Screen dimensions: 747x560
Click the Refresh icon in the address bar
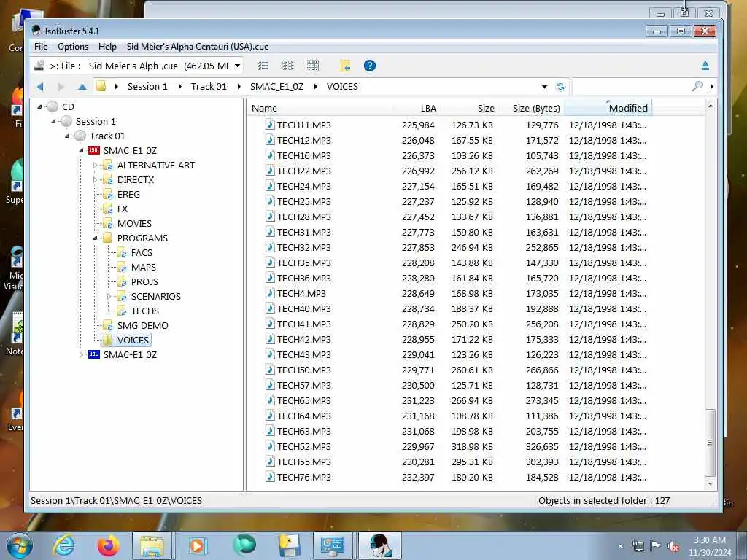[x=561, y=87]
